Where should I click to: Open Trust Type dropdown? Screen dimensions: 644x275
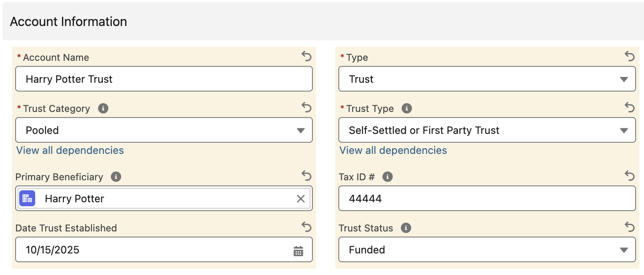tap(487, 130)
